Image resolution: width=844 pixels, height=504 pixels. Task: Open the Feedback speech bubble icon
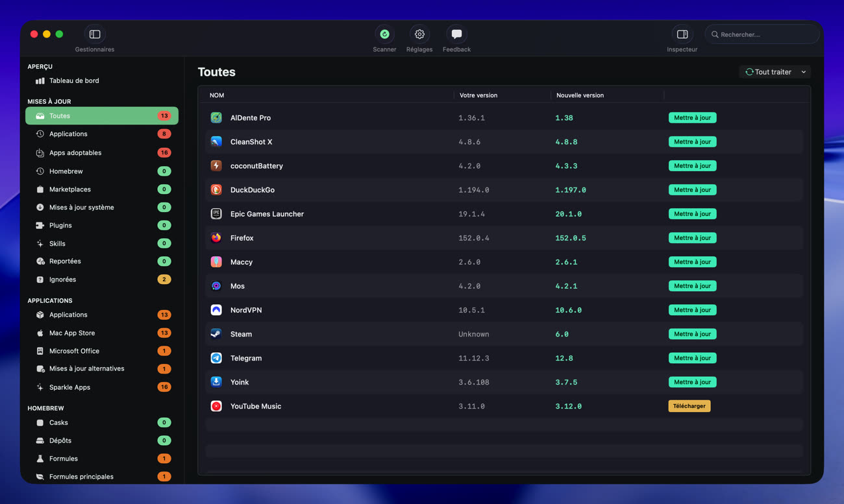point(456,34)
